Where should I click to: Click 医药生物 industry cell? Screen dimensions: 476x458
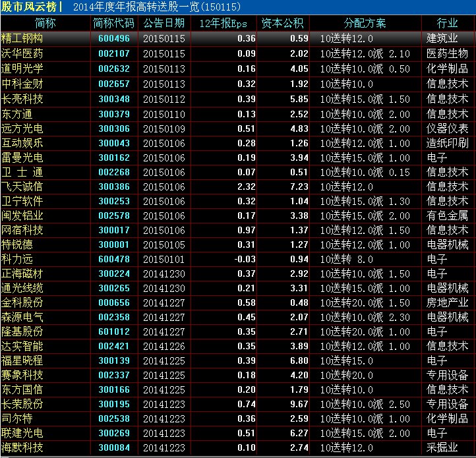447,54
